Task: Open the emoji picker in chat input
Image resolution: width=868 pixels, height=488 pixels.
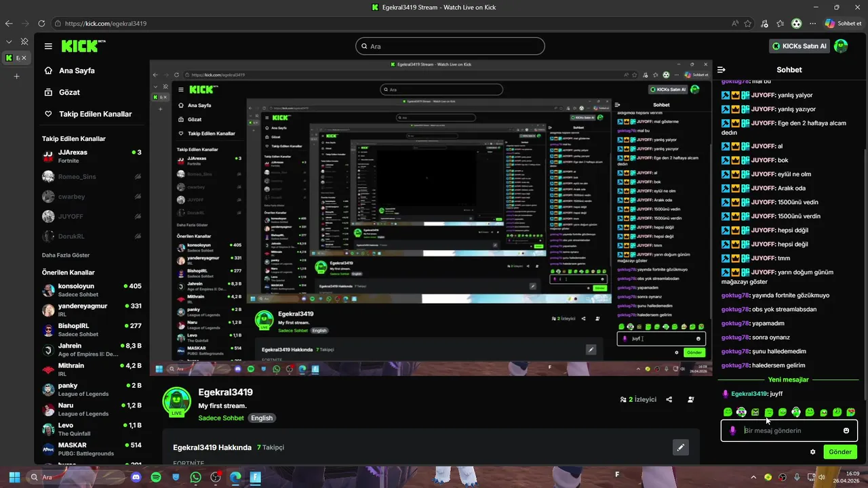Action: coord(846,430)
